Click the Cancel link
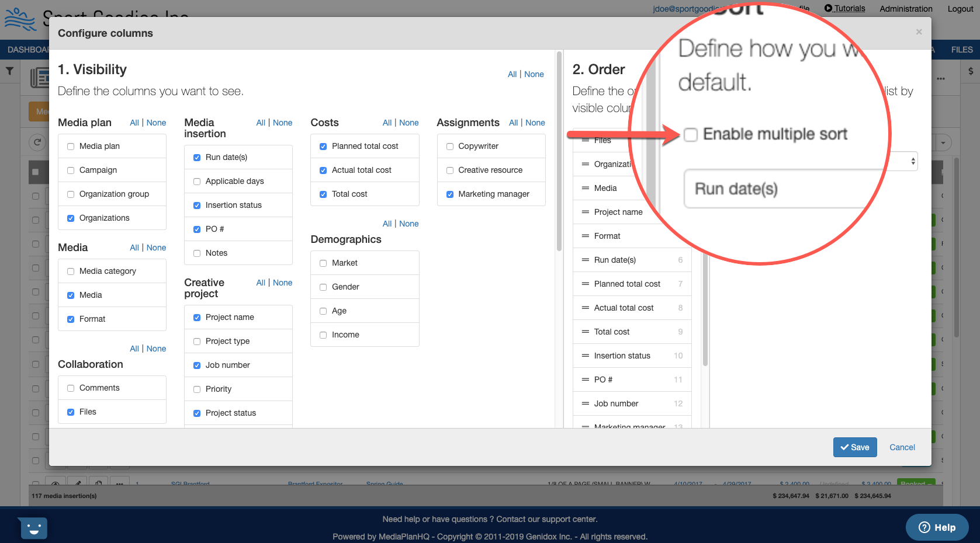The image size is (980, 543). pos(902,447)
